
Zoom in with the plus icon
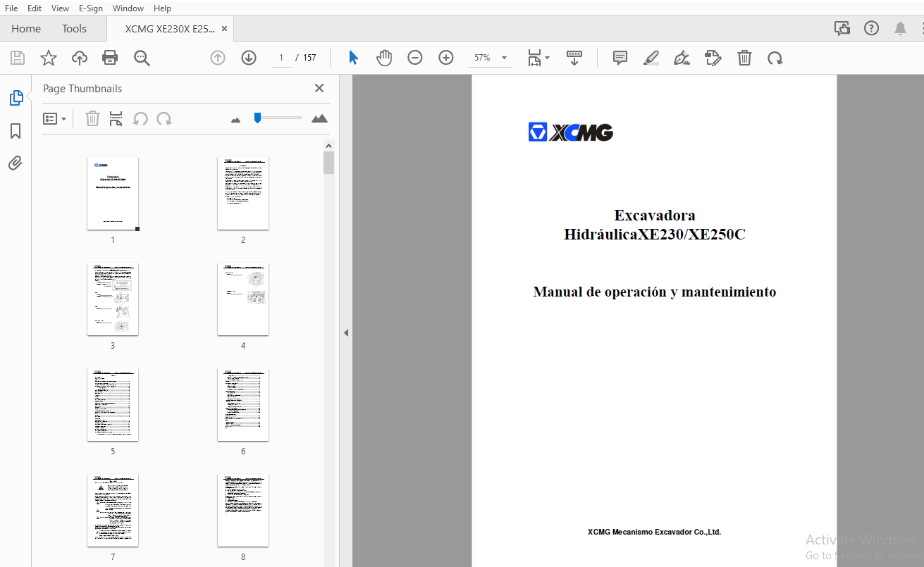(x=446, y=58)
